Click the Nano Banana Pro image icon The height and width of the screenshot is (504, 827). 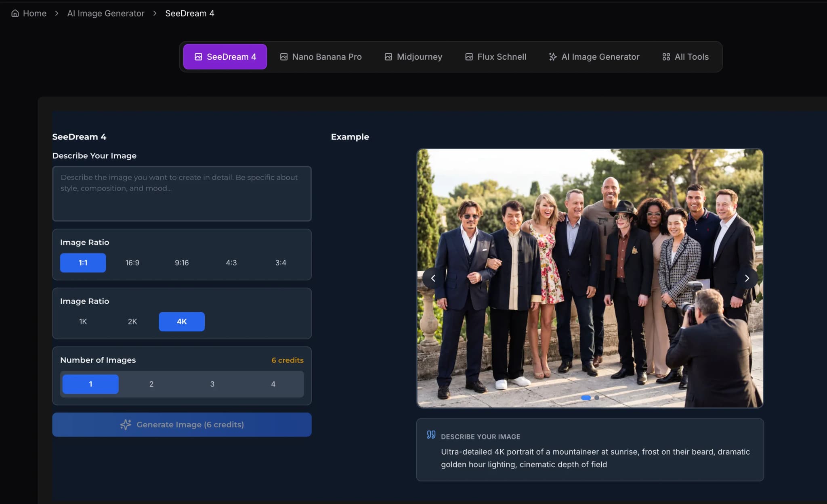(x=284, y=57)
